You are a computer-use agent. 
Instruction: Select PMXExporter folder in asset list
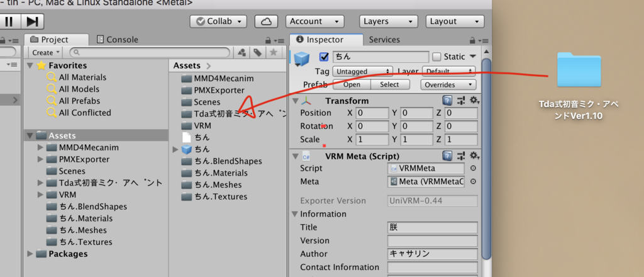[213, 91]
